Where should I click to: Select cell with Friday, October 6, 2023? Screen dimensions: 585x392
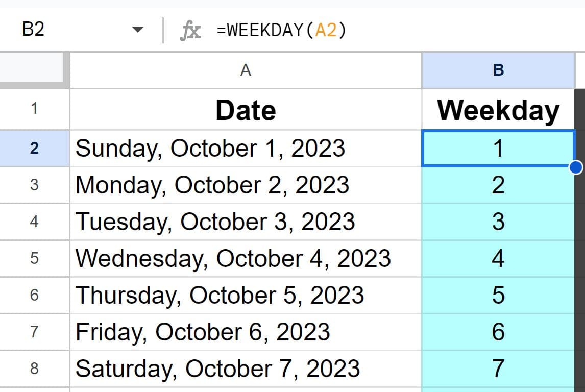[x=246, y=332]
